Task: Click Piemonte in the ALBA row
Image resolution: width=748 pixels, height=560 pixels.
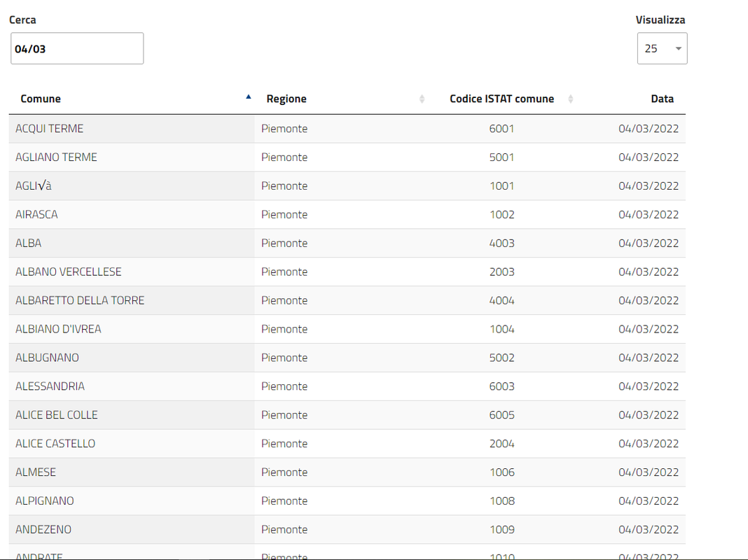Action: point(284,243)
